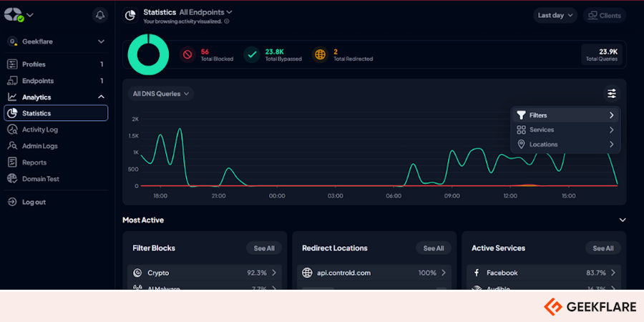
Task: Click the info icon beside browsing activity text
Action: coord(227,21)
